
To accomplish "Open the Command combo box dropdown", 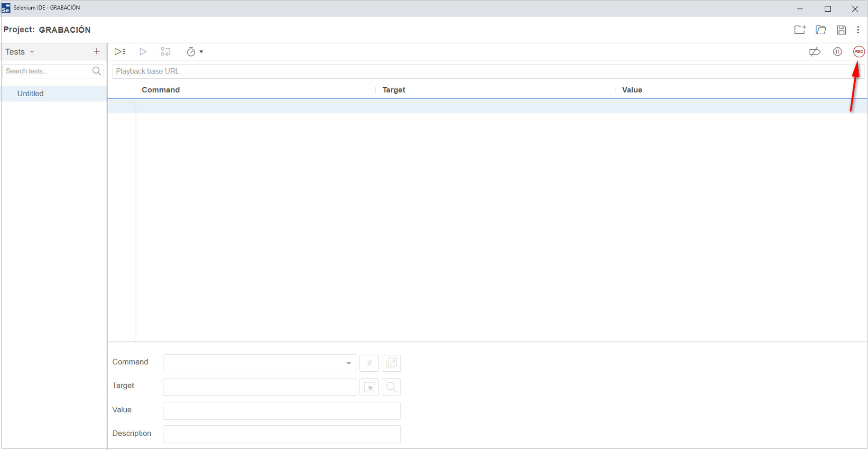I will tap(348, 363).
